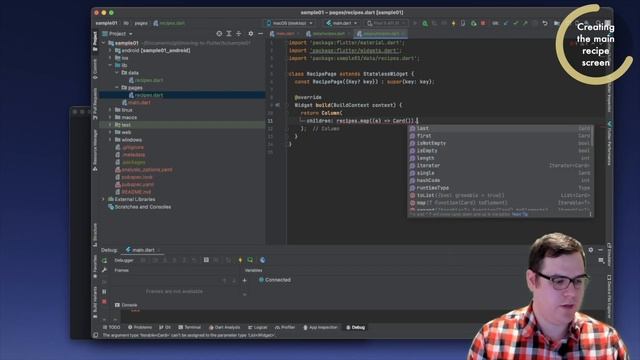Viewport: 640px width, 360px height.
Task: Select recipes.dart under the data folder
Action: tap(146, 80)
